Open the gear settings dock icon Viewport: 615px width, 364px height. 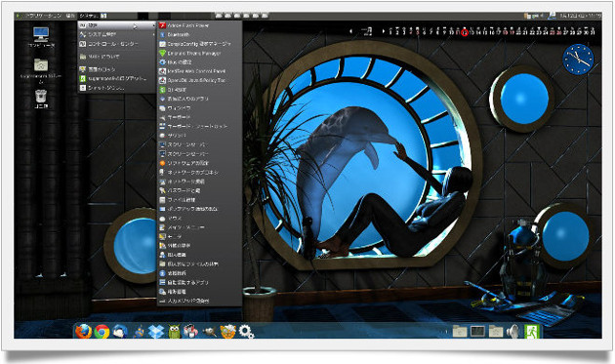[x=246, y=332]
